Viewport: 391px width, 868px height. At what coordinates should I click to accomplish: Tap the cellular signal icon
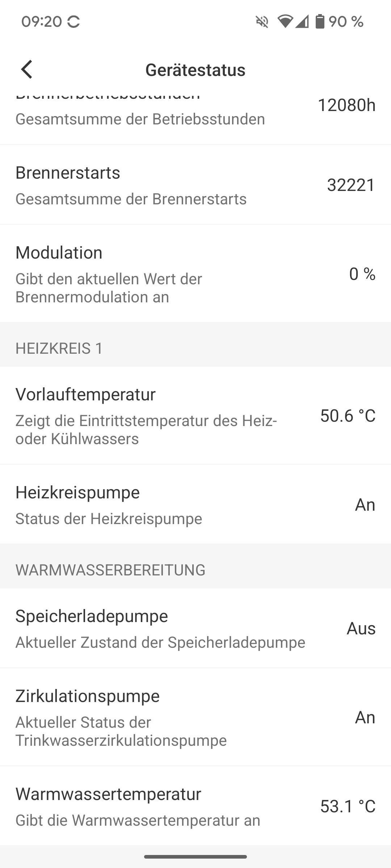coord(302,22)
